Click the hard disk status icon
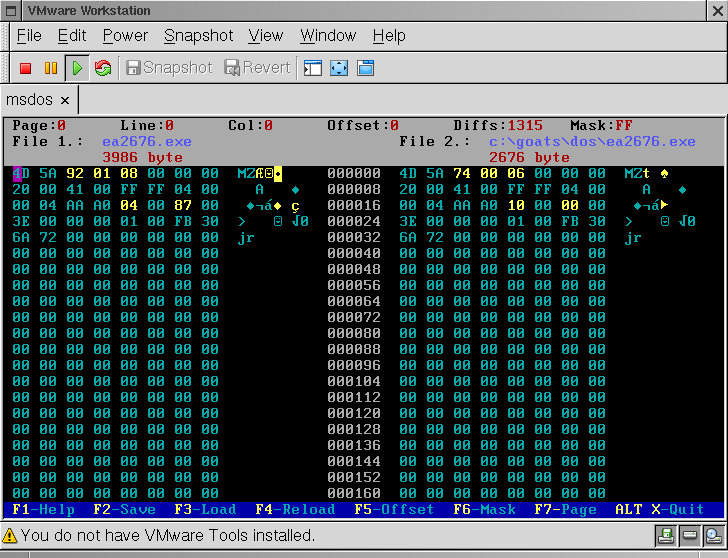 tap(689, 536)
